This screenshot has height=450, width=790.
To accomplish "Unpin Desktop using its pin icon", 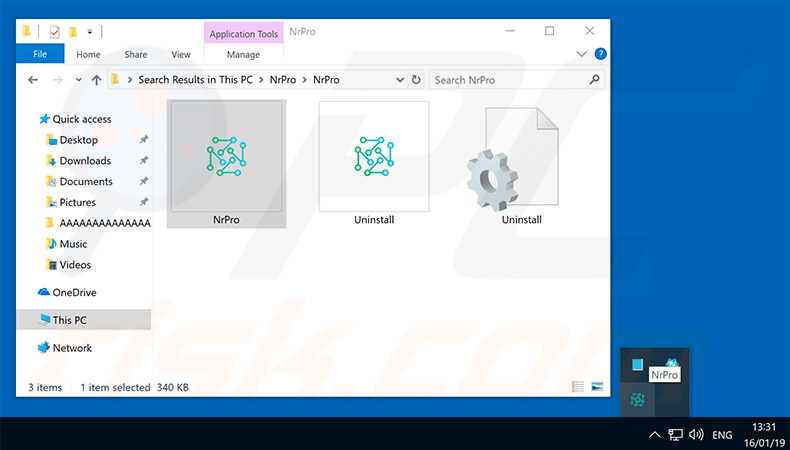I will [144, 140].
